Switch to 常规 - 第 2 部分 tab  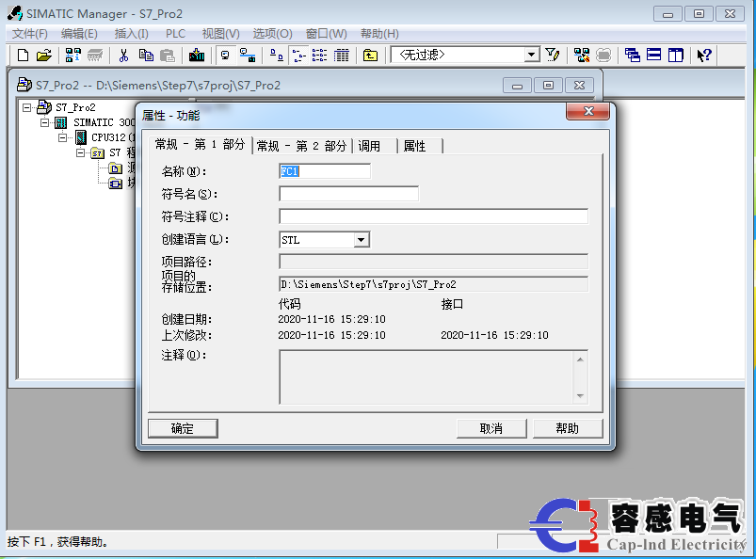tap(302, 146)
